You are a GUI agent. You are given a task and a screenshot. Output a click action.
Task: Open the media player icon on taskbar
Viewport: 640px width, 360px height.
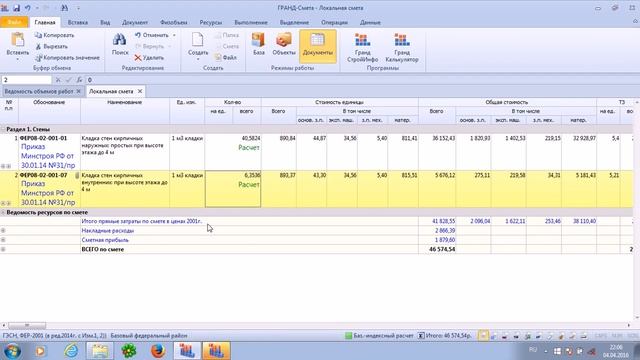point(40,351)
